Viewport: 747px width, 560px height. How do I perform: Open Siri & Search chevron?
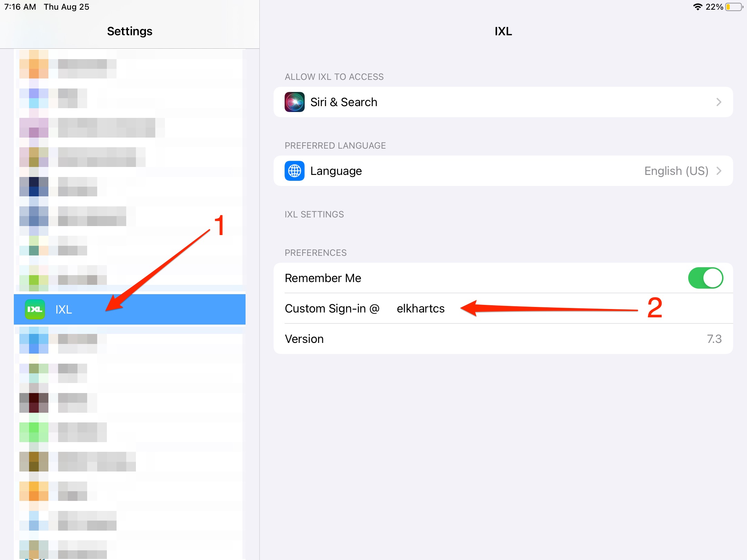click(x=719, y=102)
